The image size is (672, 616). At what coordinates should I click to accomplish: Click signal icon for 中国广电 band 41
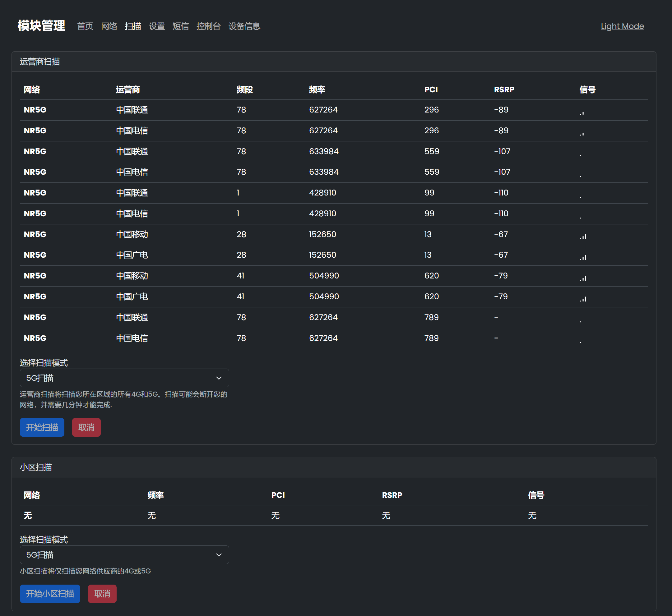(x=583, y=299)
